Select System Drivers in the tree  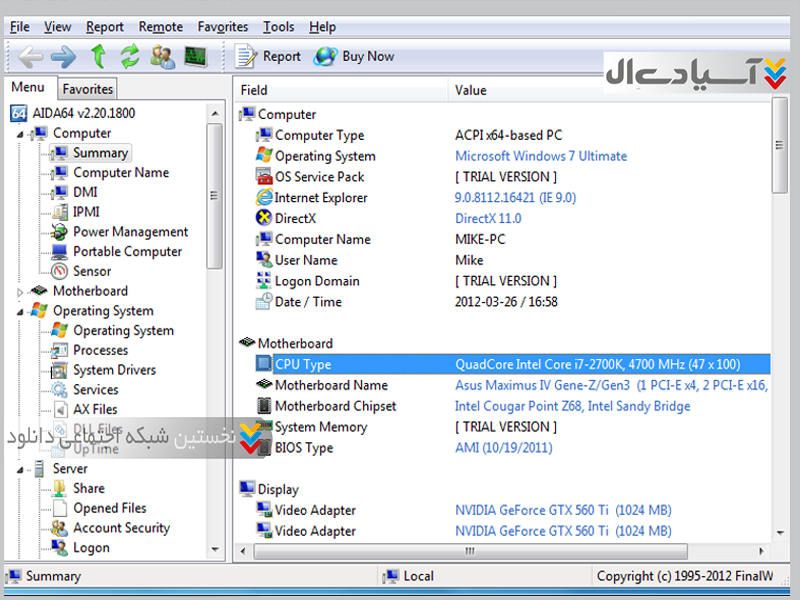click(114, 370)
